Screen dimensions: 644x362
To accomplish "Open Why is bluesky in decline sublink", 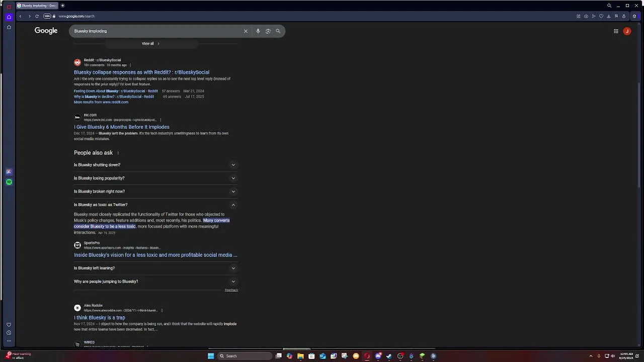I will coord(114,97).
